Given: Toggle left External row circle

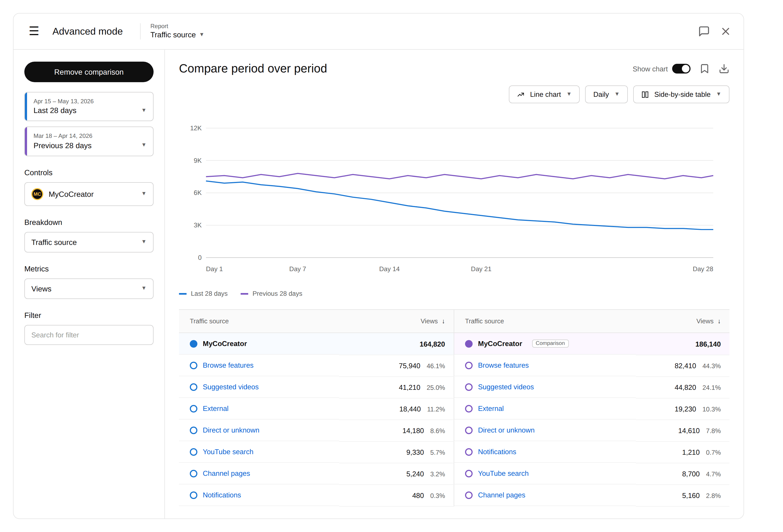Looking at the screenshot, I should (193, 409).
